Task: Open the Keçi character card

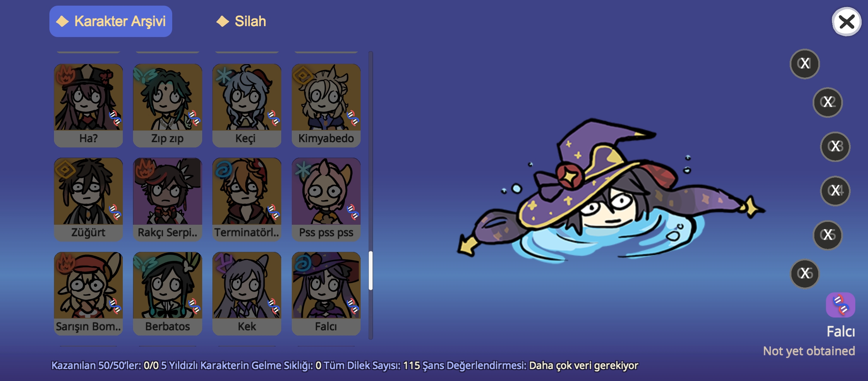Action: (247, 105)
